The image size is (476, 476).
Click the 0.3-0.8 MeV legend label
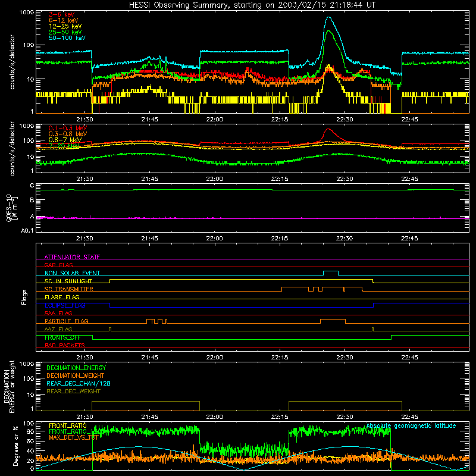pos(68,134)
